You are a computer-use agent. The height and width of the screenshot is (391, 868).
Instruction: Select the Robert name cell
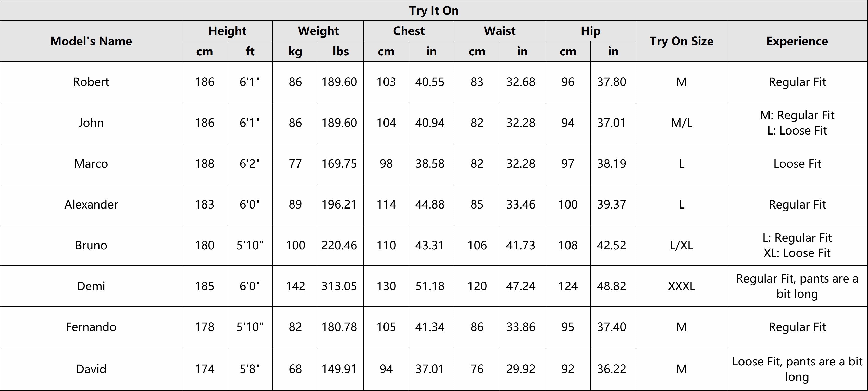click(91, 82)
